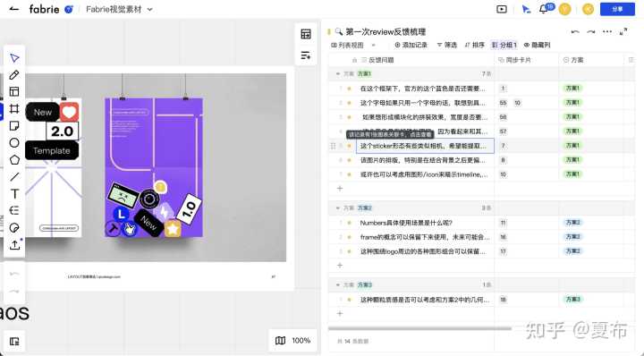Click the card number 57 cell
This screenshot has height=356, width=644.
[503, 131]
